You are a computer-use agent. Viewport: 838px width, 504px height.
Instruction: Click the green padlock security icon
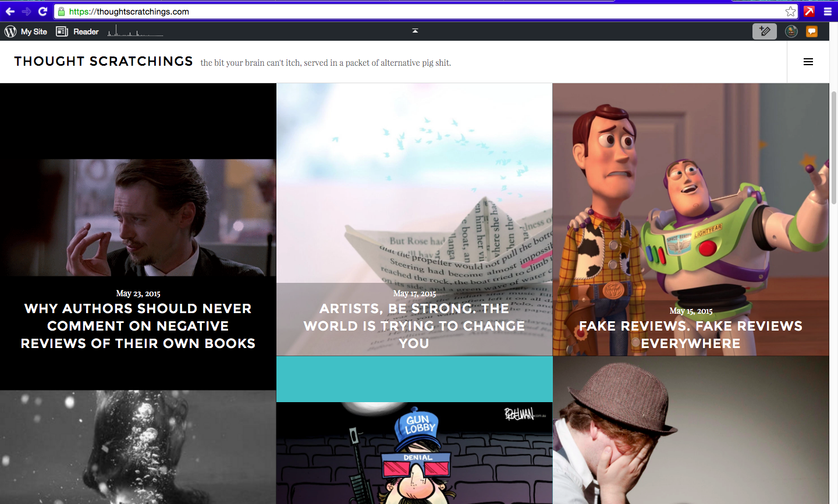point(61,12)
